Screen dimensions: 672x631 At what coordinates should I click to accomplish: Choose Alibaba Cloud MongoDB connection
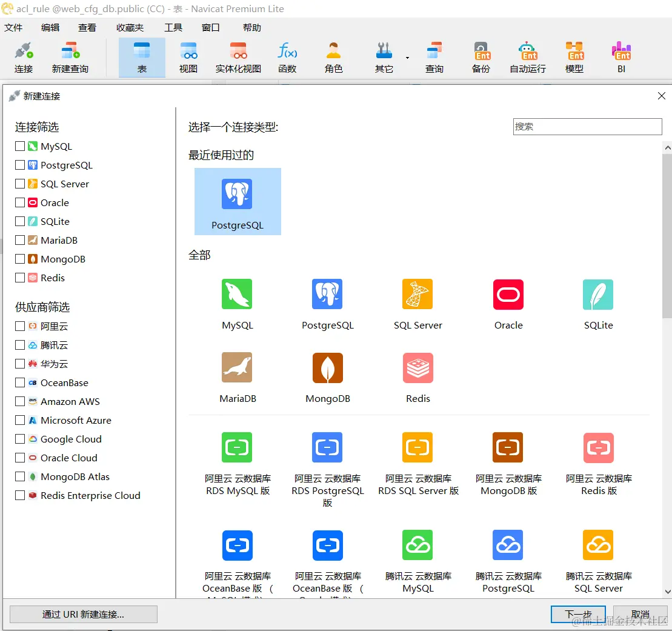[x=508, y=464]
